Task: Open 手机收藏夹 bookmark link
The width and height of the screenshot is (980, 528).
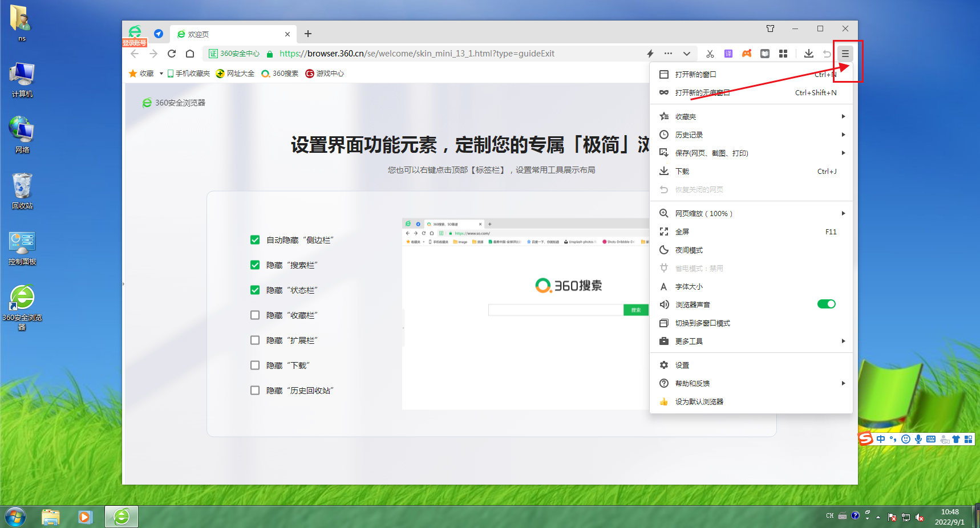Action: (x=189, y=74)
